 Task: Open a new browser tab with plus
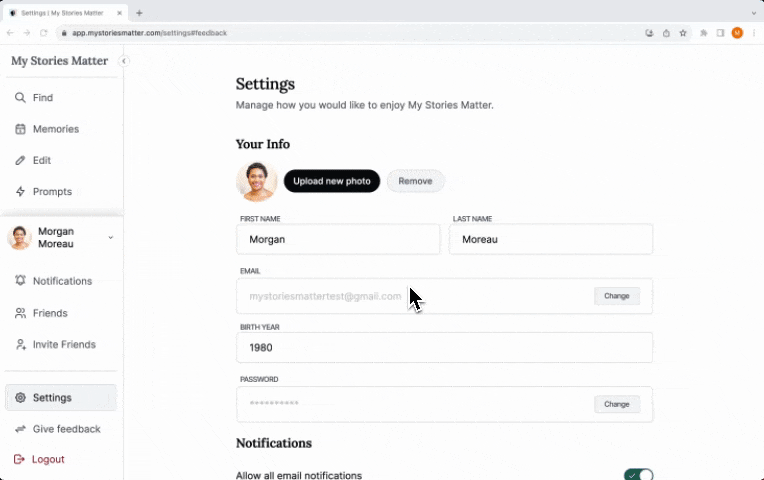pyautogui.click(x=139, y=13)
